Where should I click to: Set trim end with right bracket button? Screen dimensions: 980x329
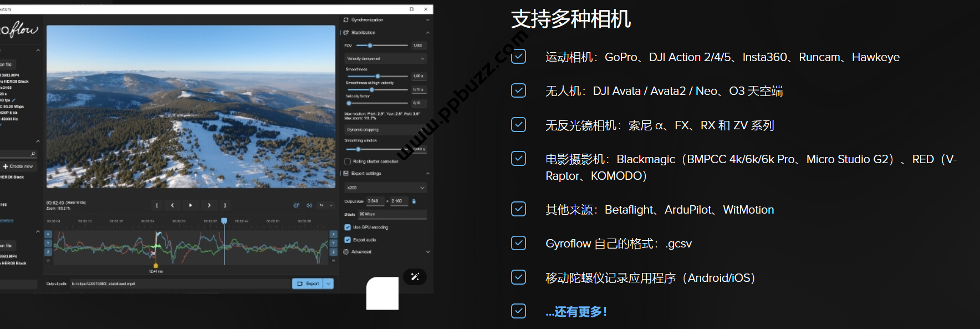224,205
